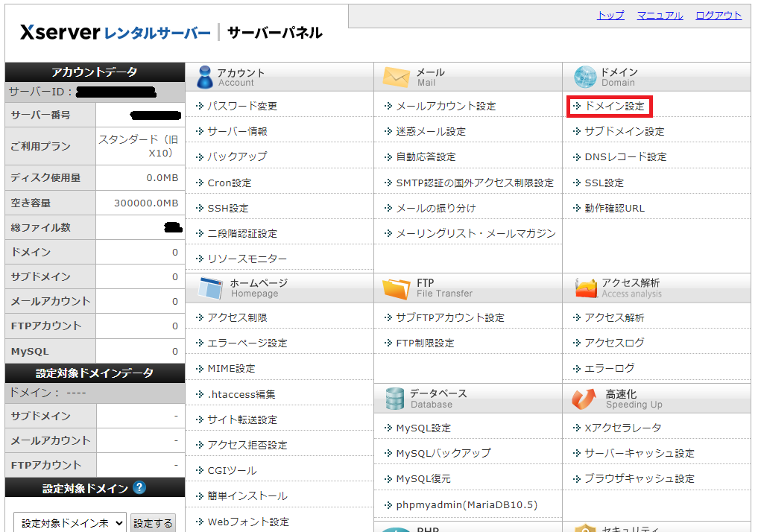Open エラーログ
761x532 pixels.
click(609, 369)
